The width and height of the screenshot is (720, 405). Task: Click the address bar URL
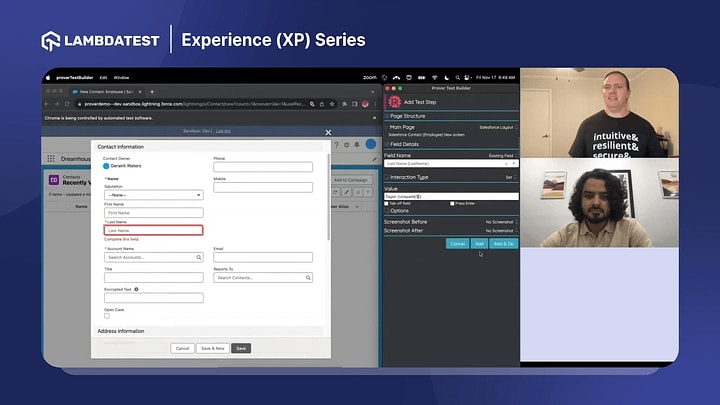(194, 104)
